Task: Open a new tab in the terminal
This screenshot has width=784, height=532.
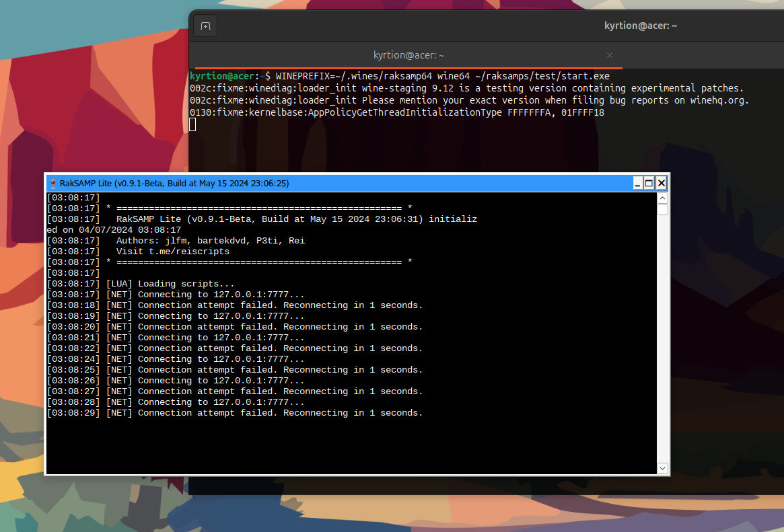Action: [205, 26]
